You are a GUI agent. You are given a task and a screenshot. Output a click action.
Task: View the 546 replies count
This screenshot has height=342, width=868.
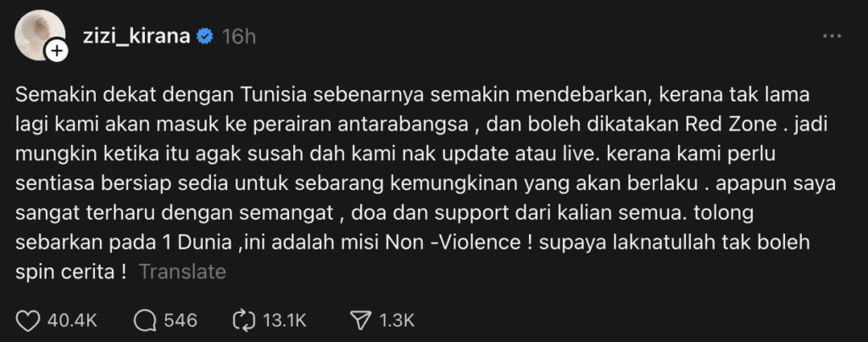(181, 321)
